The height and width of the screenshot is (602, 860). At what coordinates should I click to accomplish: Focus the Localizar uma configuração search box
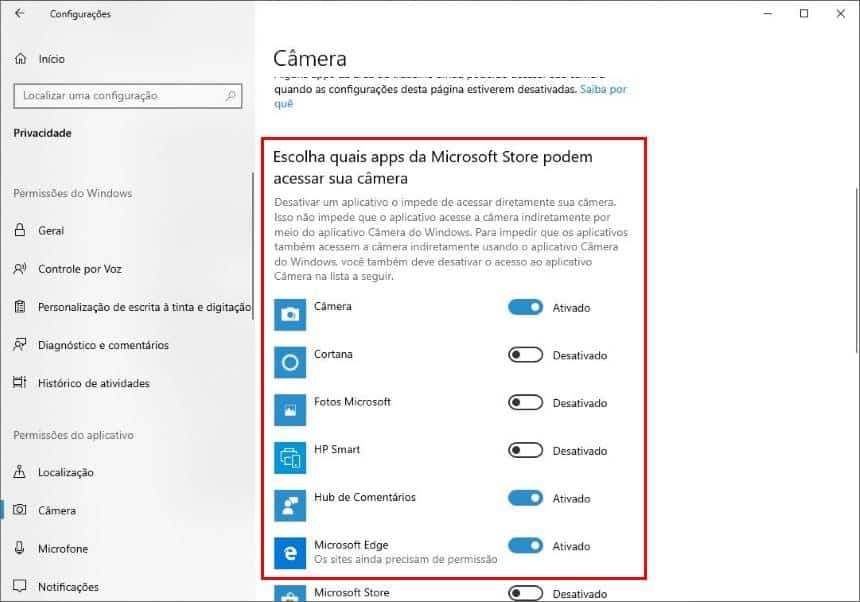pos(128,95)
